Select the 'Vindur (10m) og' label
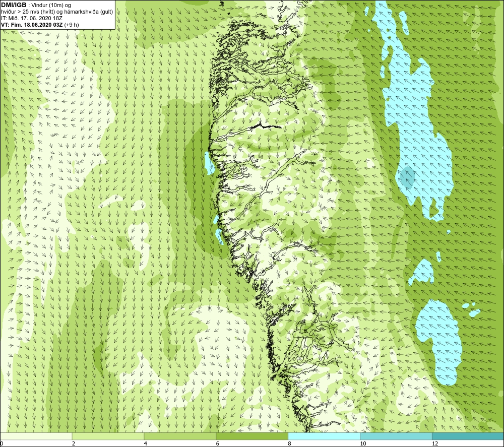Image resolution: width=504 pixels, height=447 pixels. coord(51,6)
